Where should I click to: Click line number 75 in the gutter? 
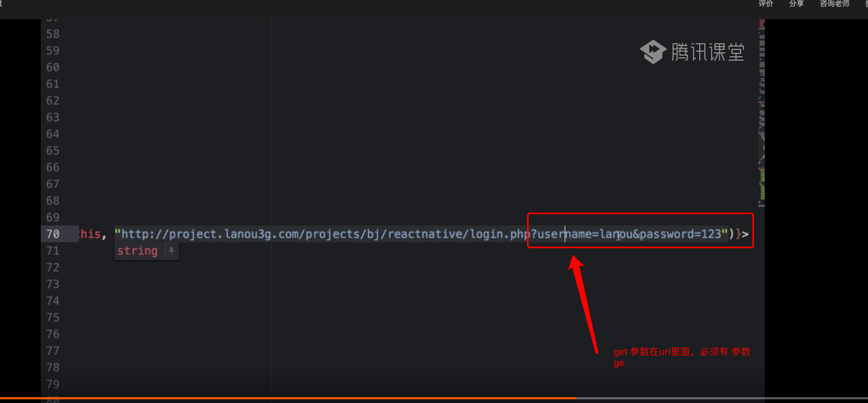point(53,317)
